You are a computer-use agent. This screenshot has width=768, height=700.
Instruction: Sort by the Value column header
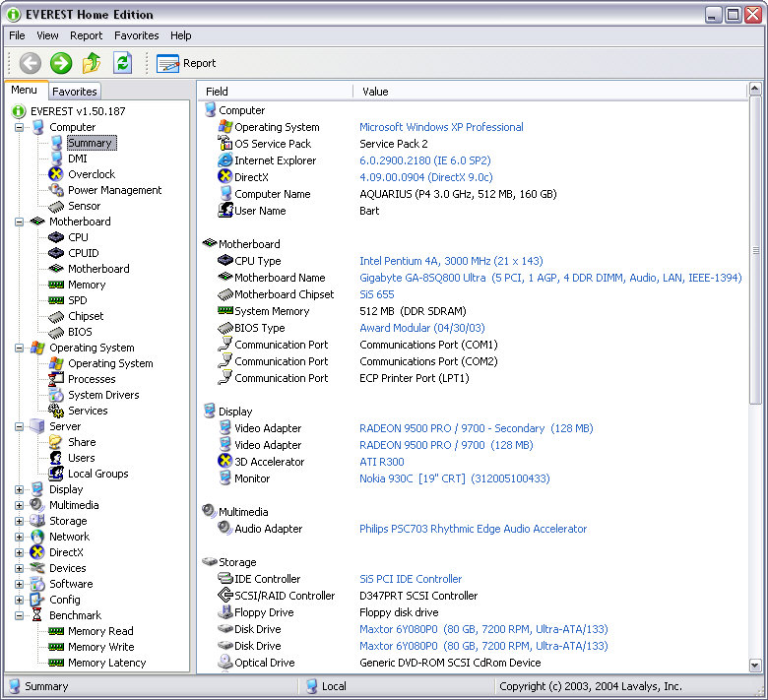pyautogui.click(x=550, y=92)
